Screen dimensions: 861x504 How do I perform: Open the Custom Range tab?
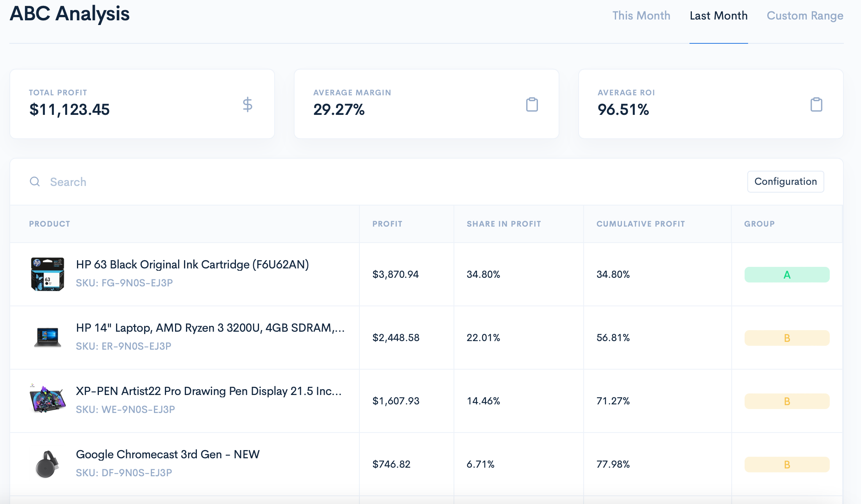(x=804, y=16)
